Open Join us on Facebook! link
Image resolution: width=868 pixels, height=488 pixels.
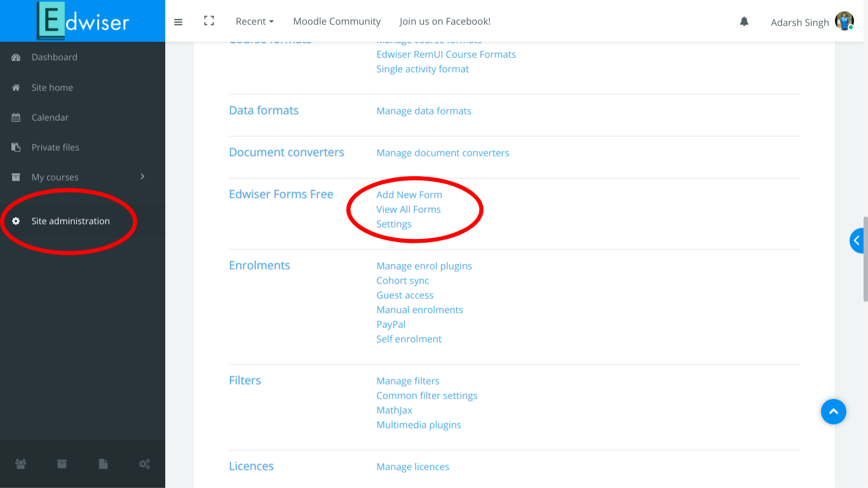coord(445,22)
